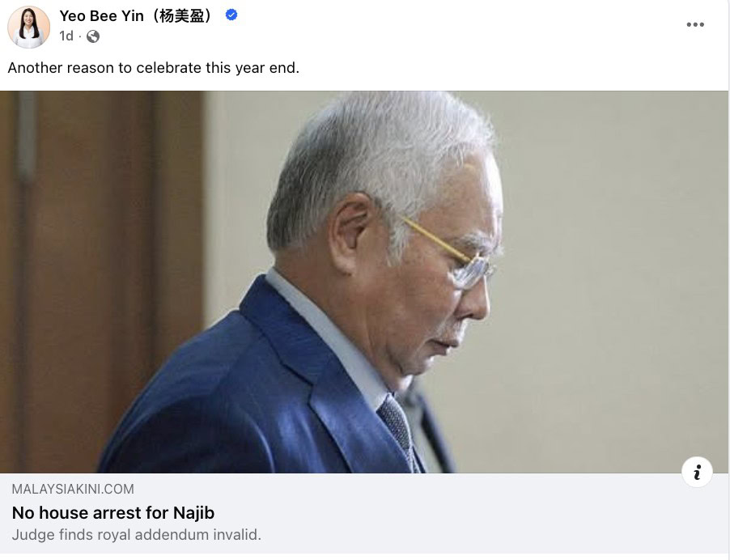The height and width of the screenshot is (560, 730).
Task: Open Yeo Bee Yin's profile picture
Action: 28,27
